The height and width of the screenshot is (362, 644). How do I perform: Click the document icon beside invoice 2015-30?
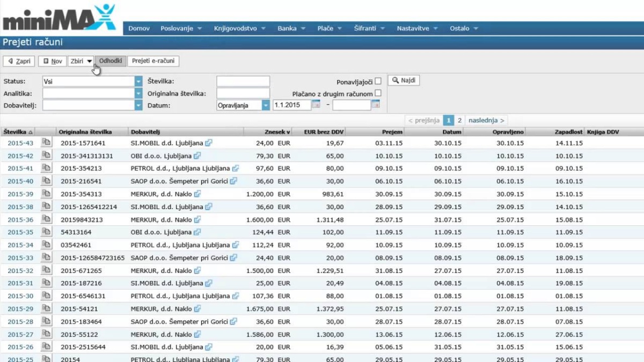point(47,296)
